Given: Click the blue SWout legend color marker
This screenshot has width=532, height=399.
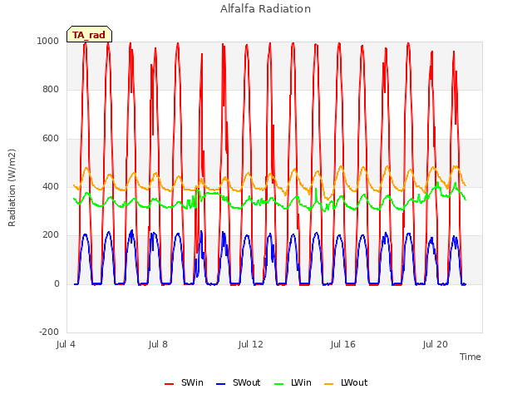Looking at the screenshot, I should click(220, 384).
